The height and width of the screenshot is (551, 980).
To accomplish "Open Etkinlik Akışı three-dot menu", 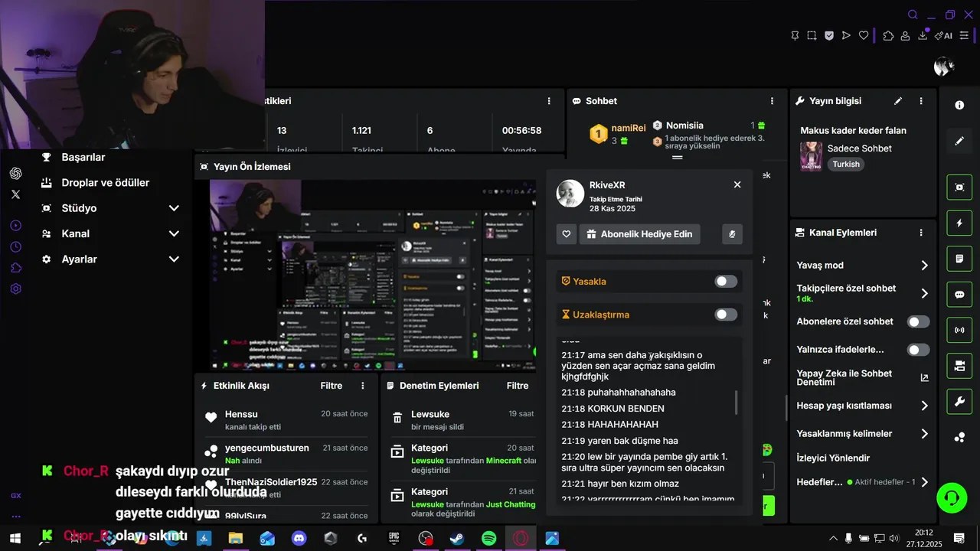I will [363, 386].
